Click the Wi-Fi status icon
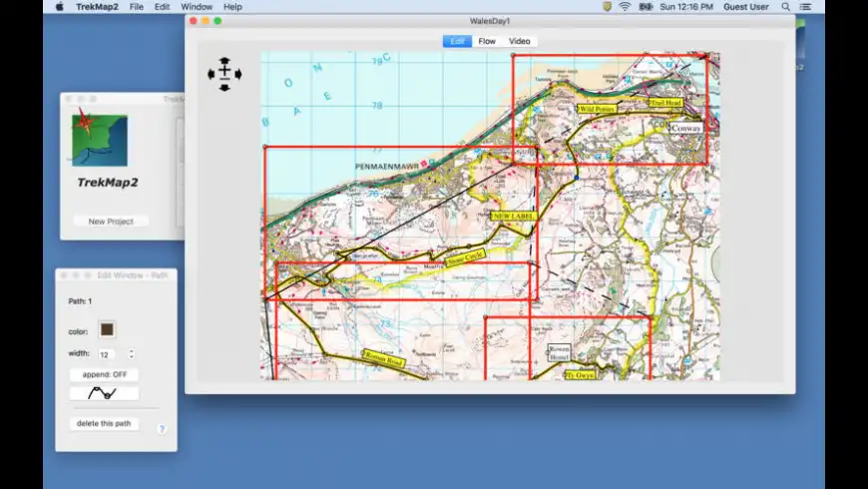This screenshot has height=489, width=868. (625, 7)
